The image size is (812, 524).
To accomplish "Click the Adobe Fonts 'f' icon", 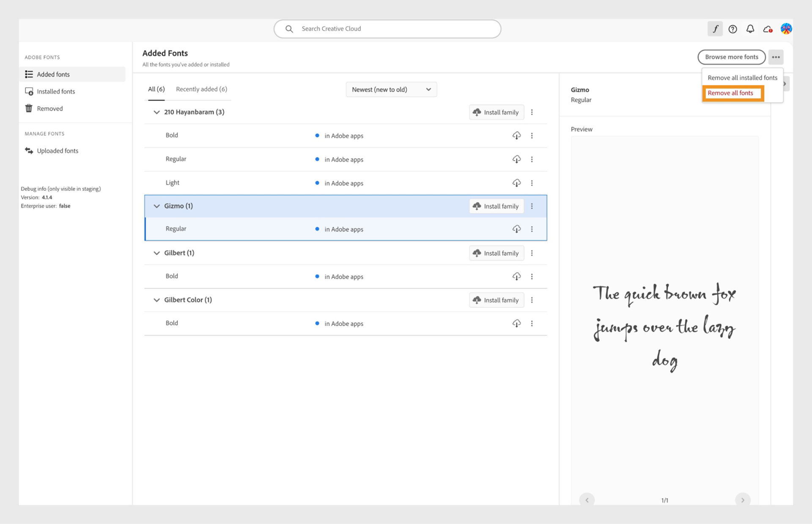I will [x=715, y=29].
